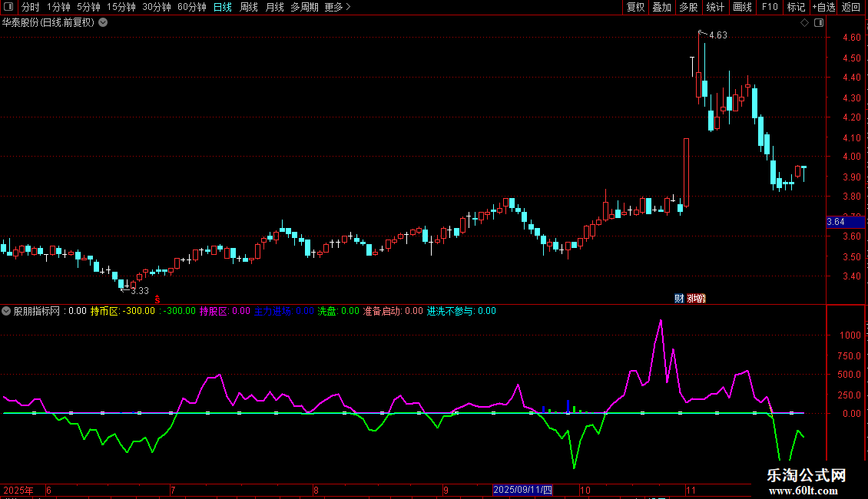This screenshot has height=499, width=868.
Task: Open F10 company information
Action: (x=770, y=7)
